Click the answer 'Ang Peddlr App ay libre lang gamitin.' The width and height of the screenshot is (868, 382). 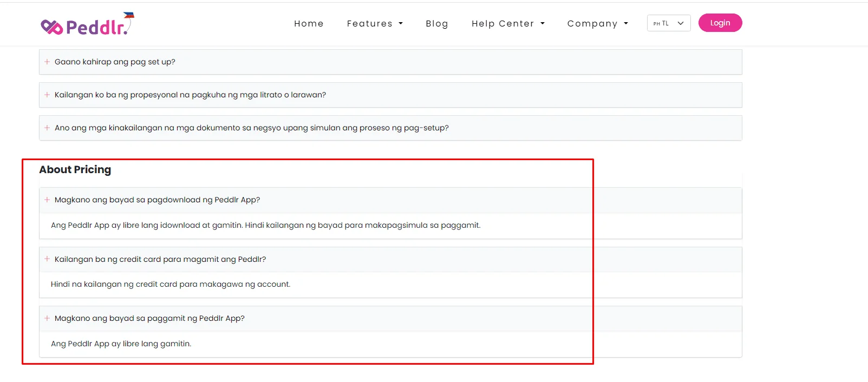tap(121, 344)
